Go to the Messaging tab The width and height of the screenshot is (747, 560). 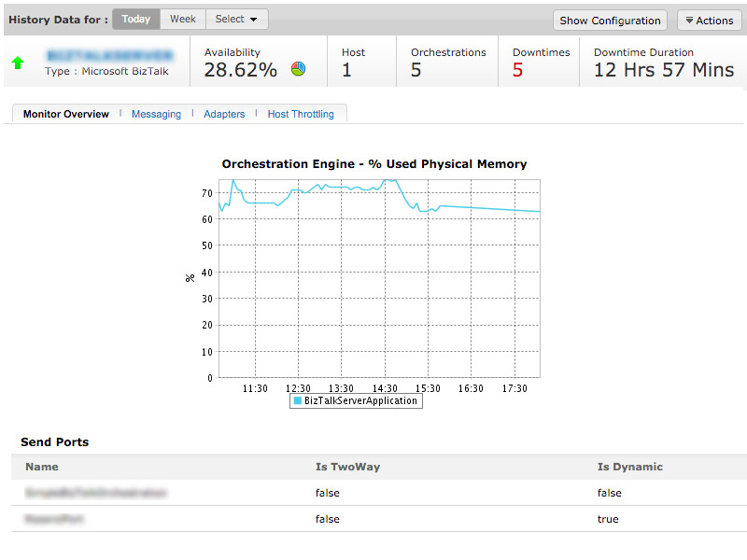(x=156, y=114)
